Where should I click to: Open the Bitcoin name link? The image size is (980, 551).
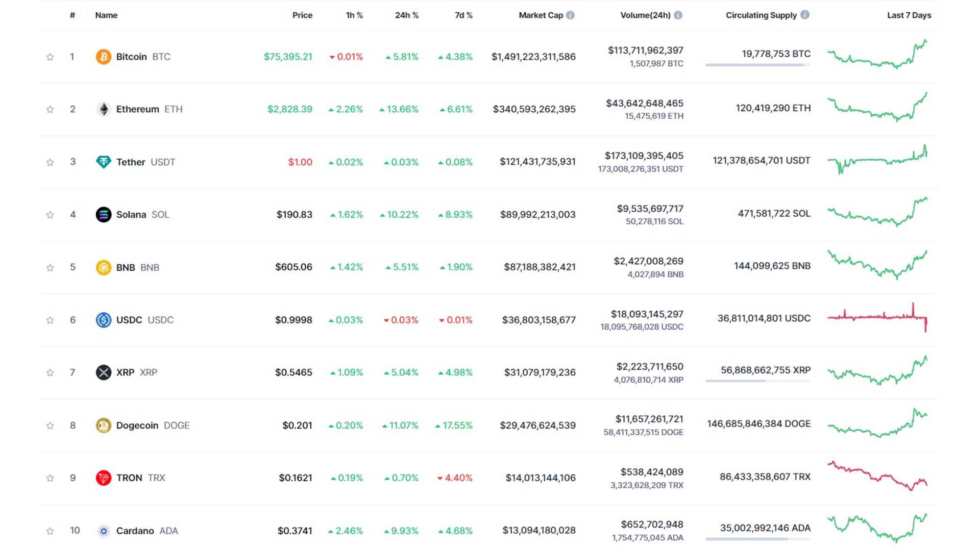tap(131, 57)
